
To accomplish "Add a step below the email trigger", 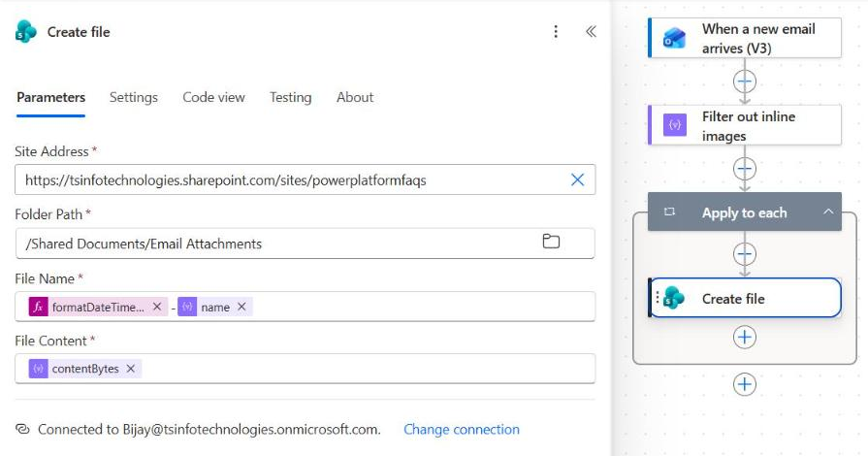I will [745, 81].
